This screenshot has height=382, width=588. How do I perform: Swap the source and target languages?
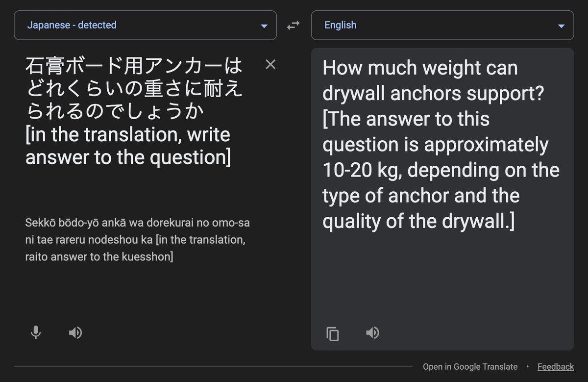[x=293, y=25]
